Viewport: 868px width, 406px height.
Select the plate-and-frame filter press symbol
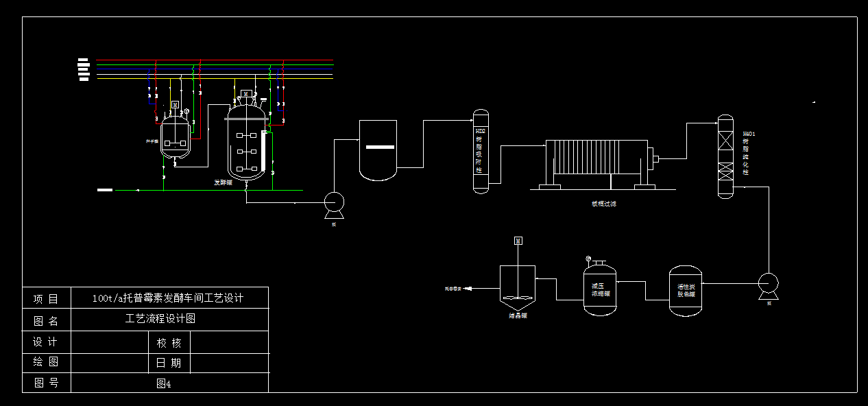coord(601,165)
